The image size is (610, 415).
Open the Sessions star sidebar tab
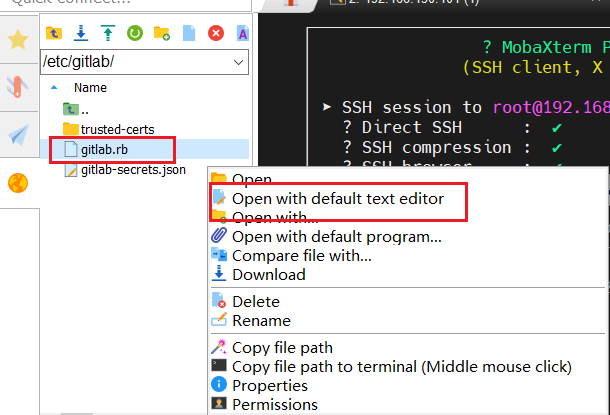[18, 39]
